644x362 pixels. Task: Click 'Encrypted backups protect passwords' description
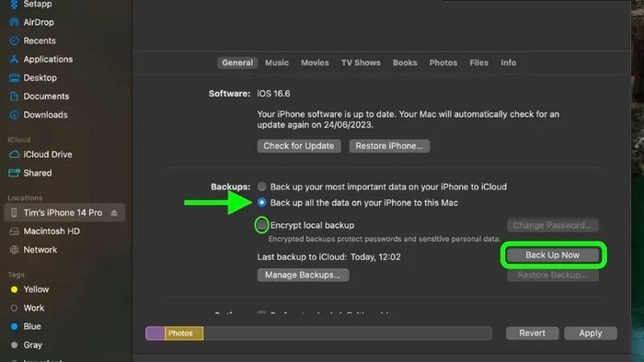tap(385, 239)
